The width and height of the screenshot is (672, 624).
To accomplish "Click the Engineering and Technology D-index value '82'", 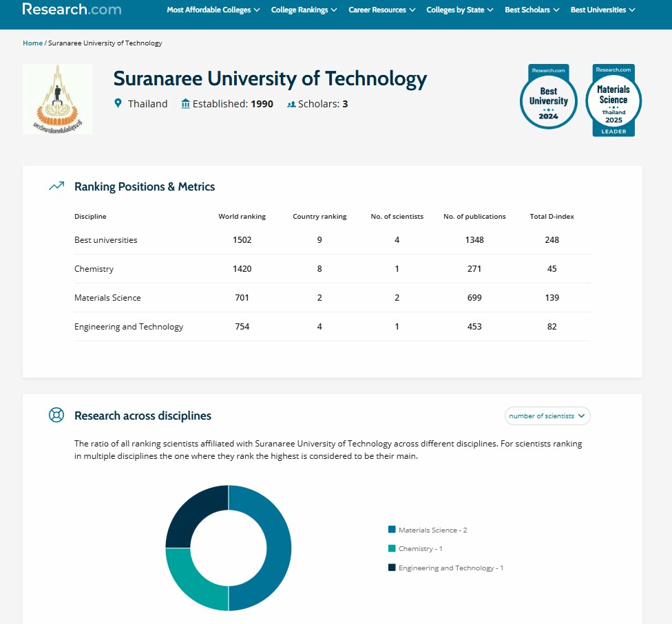I will (x=552, y=326).
